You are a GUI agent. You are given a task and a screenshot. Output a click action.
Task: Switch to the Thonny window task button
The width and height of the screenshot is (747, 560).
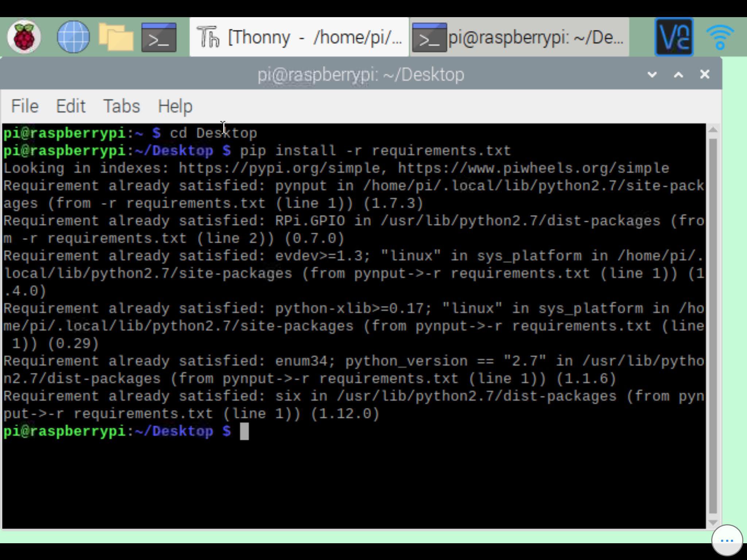click(314, 37)
